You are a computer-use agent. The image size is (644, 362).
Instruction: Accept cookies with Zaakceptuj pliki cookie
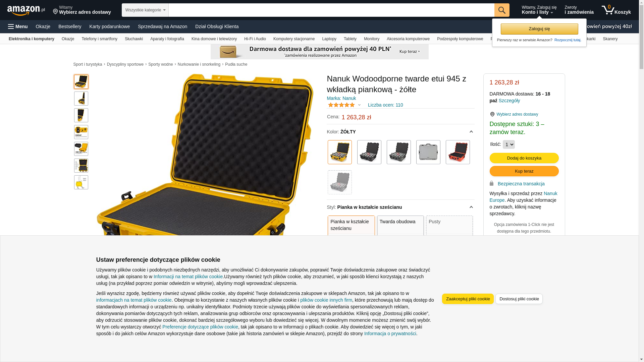[468, 299]
